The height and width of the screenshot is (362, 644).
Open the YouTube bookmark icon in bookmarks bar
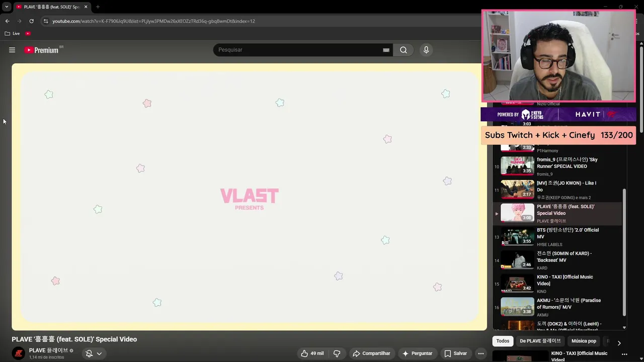28,34
